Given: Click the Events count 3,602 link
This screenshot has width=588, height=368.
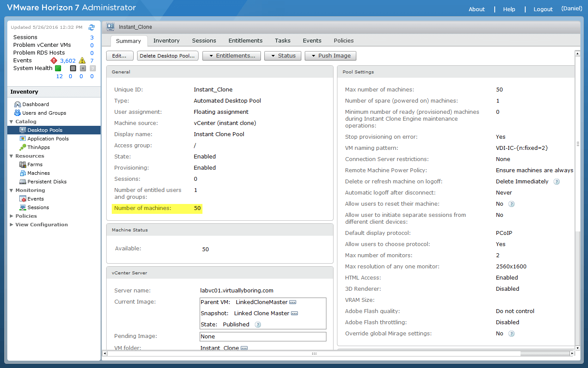Looking at the screenshot, I should (68, 61).
